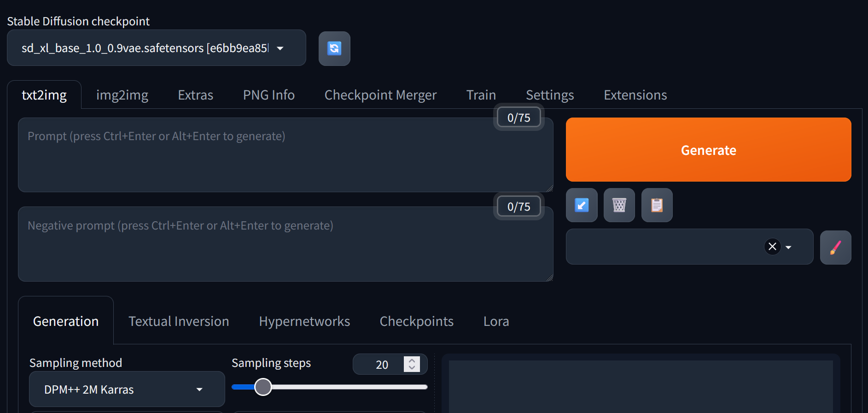
Task: Open the PNG Info tab
Action: [269, 95]
